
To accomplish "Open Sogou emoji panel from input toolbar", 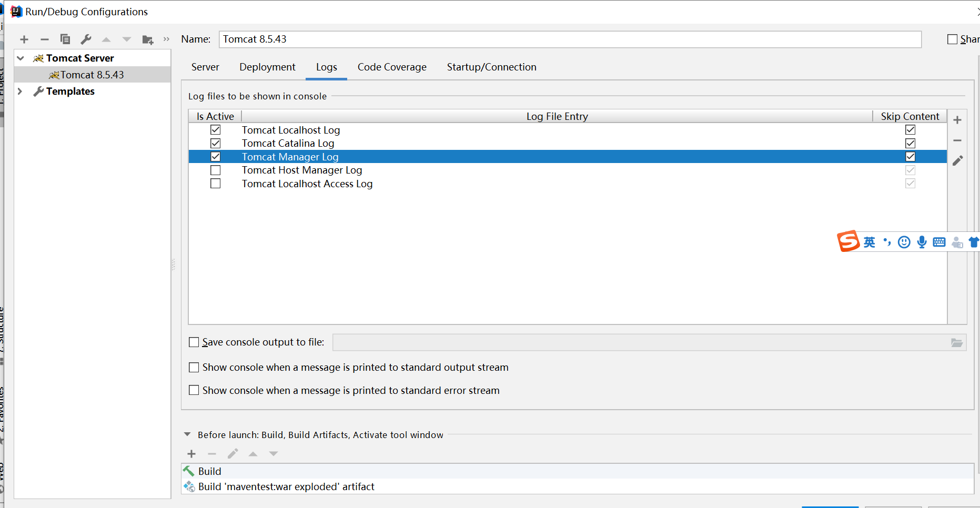I will click(x=904, y=242).
